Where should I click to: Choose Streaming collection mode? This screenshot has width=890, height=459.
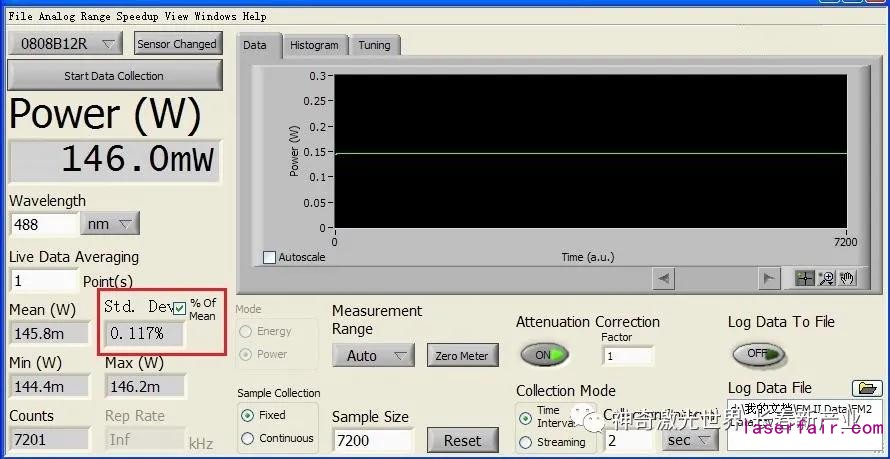pos(525,442)
